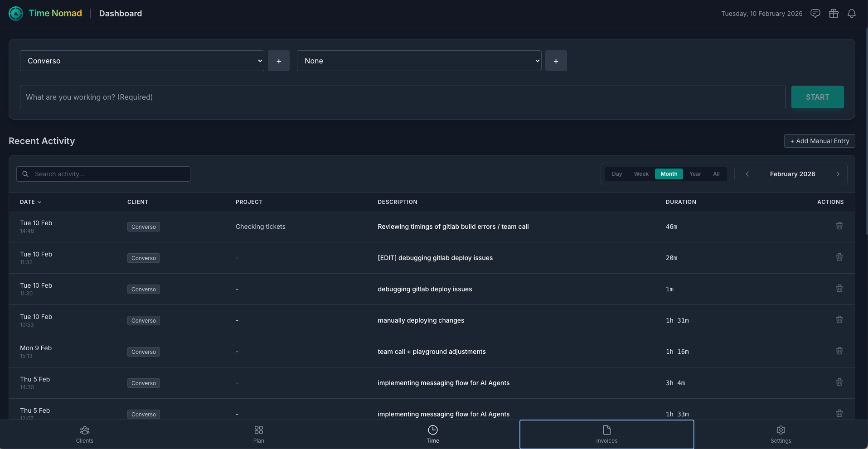Click the Converso tag in the 14:48 row
The height and width of the screenshot is (449, 868).
point(144,227)
